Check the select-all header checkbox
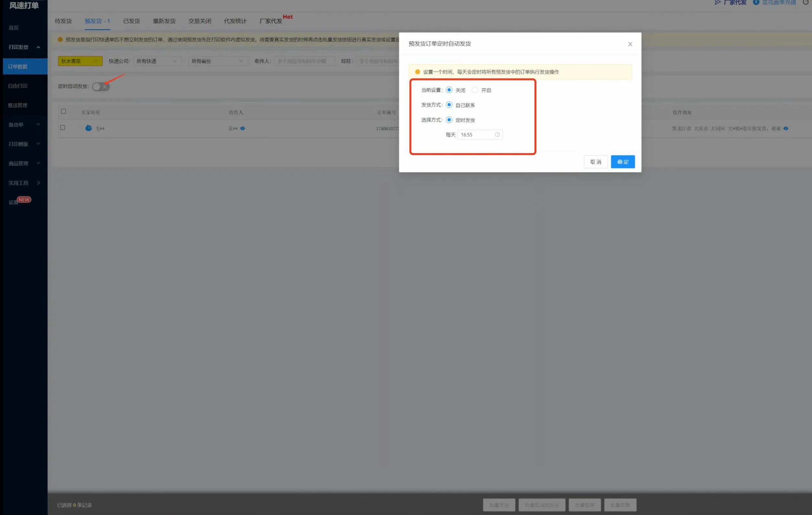This screenshot has width=812, height=515. pos(63,112)
